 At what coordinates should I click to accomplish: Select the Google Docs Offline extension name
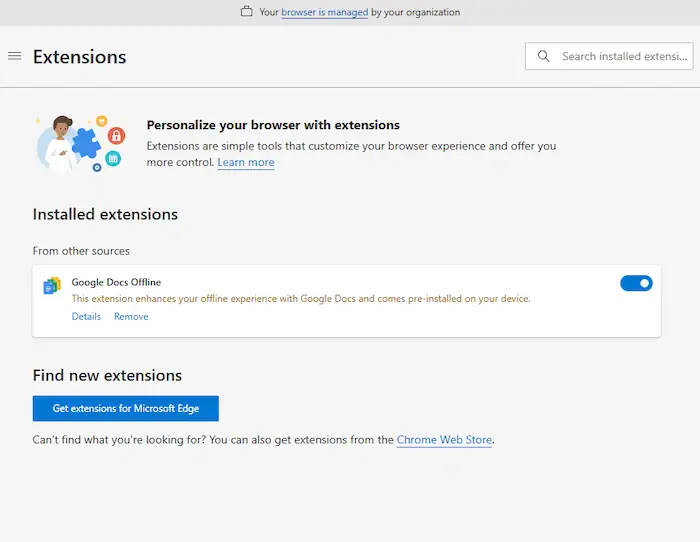point(116,282)
